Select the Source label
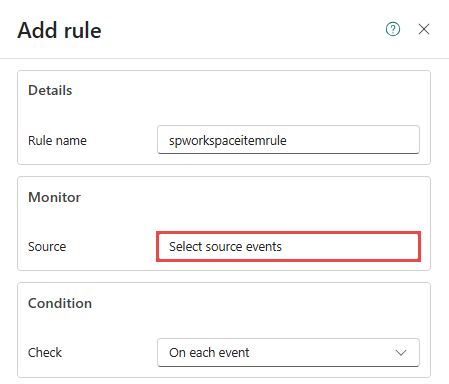The width and height of the screenshot is (449, 384). tap(47, 247)
